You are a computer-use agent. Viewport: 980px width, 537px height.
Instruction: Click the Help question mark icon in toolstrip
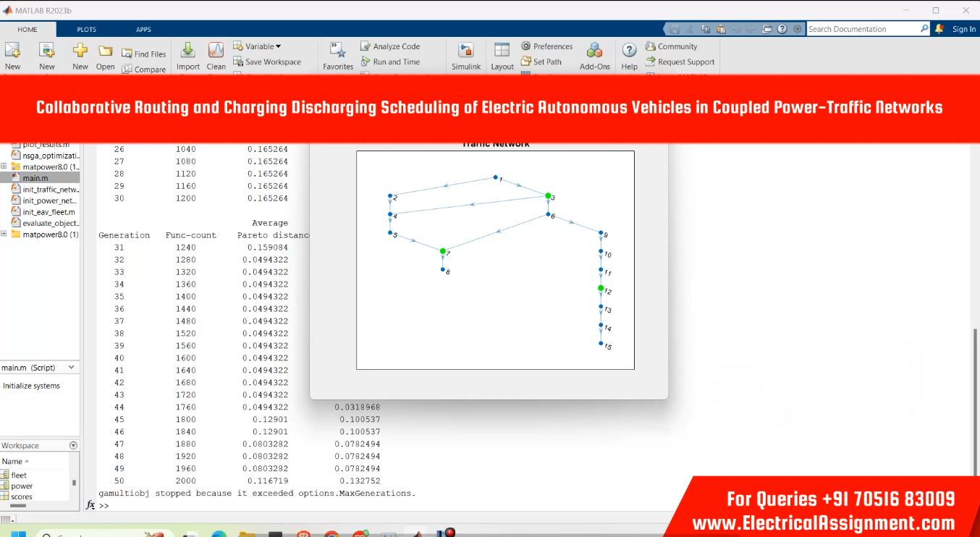630,51
